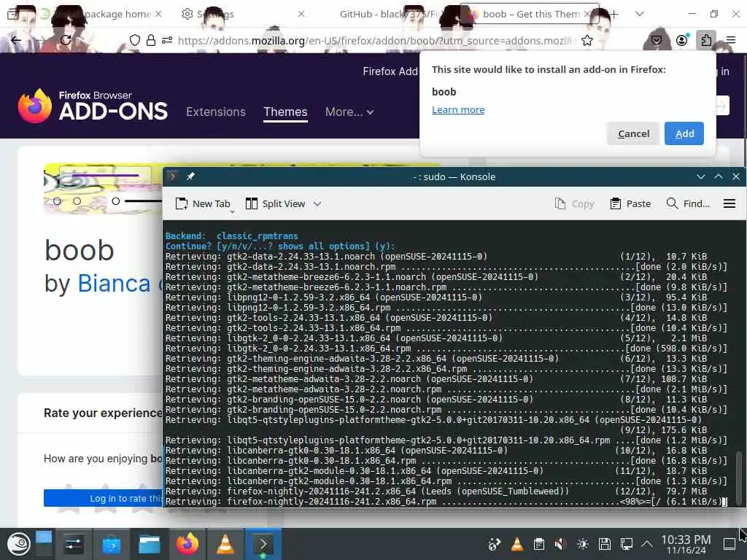This screenshot has height=560, width=747.
Task: Expand the More… dropdown on add-ons site
Action: click(349, 112)
